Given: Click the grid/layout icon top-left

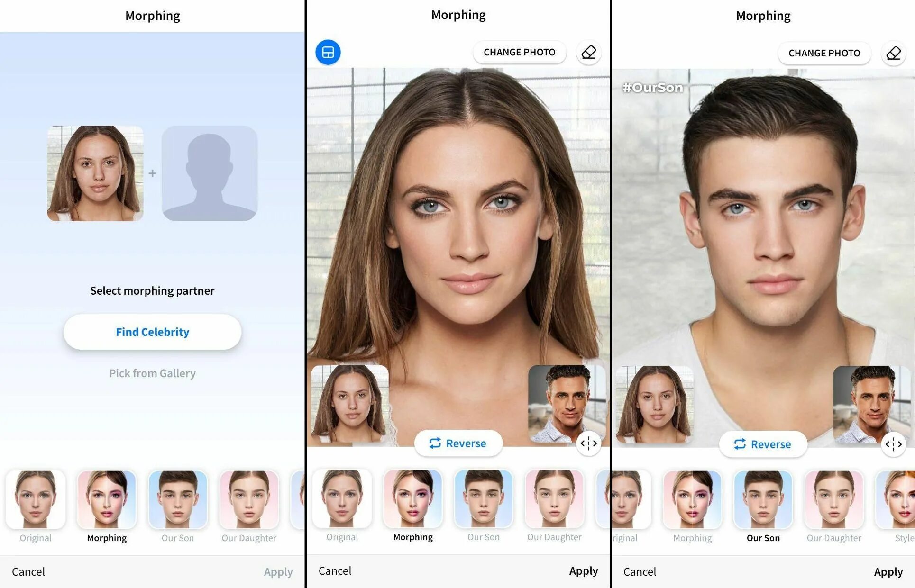Looking at the screenshot, I should point(328,52).
